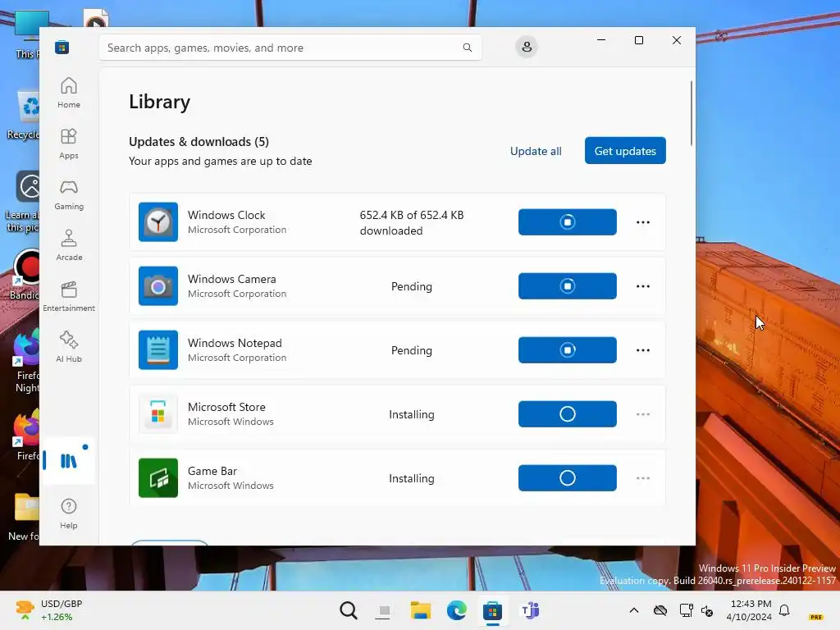Screen dimensions: 840x630
Task: Open the user profile account icon
Action: click(x=527, y=47)
